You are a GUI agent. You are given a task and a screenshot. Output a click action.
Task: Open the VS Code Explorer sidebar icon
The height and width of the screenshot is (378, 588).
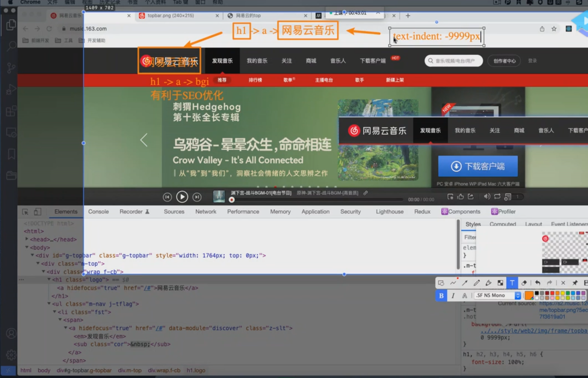coord(11,25)
